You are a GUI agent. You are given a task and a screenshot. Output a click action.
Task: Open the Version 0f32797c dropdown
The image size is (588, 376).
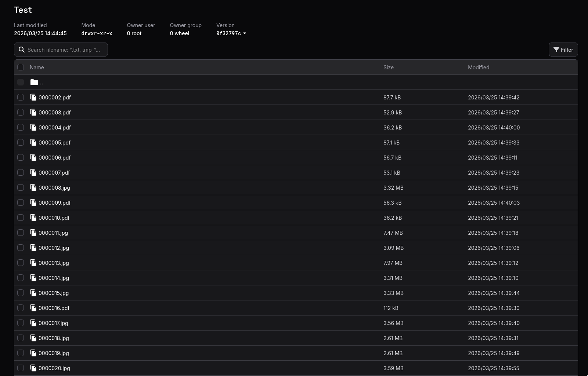coord(231,33)
